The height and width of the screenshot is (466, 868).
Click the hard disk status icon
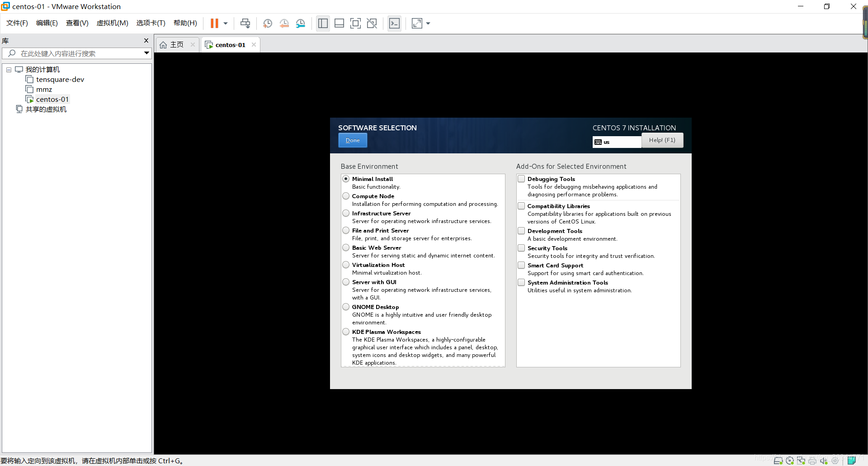(778, 461)
